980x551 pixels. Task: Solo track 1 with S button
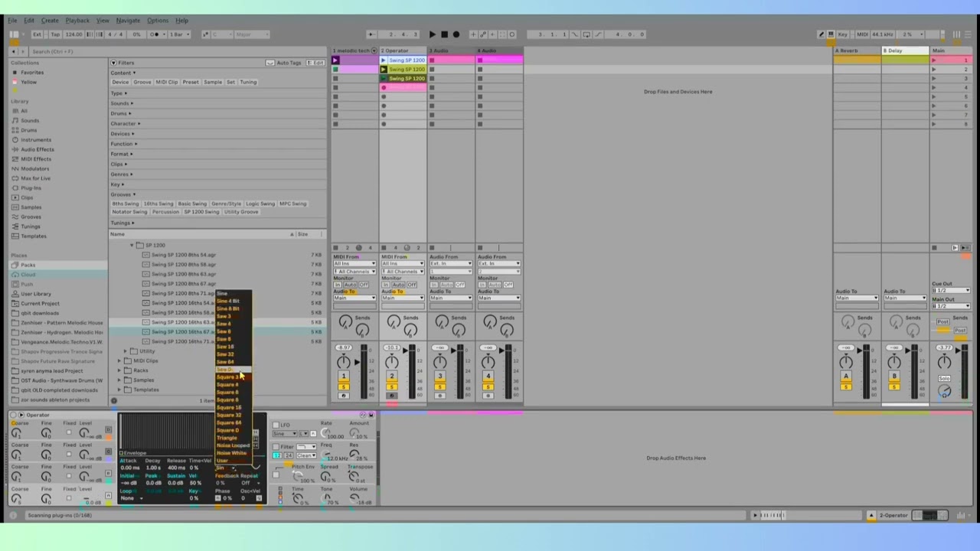pos(344,386)
